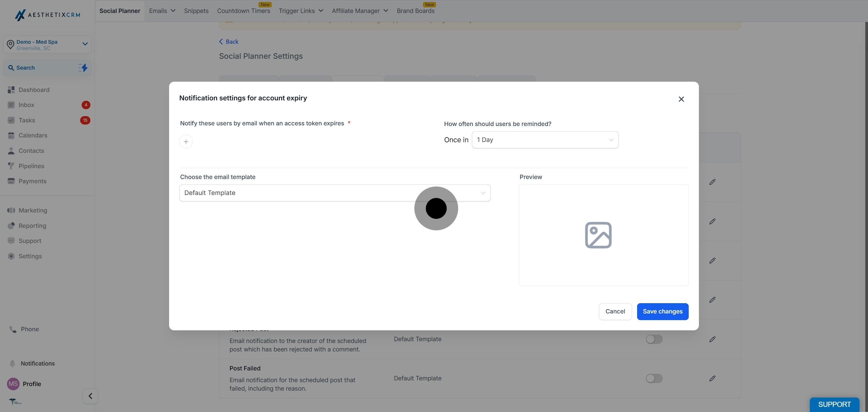Click Save changes
Screen dimensions: 868x412
(662, 312)
